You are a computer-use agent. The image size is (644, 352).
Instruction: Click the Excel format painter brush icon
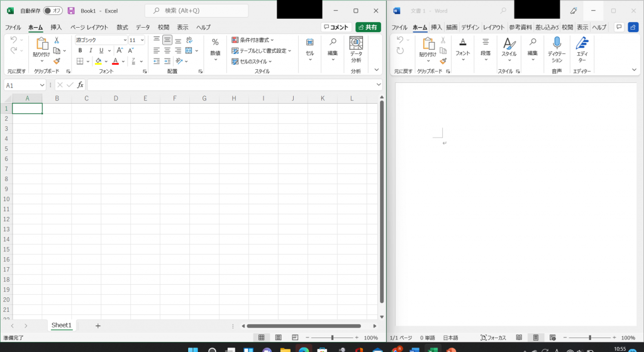pos(57,62)
